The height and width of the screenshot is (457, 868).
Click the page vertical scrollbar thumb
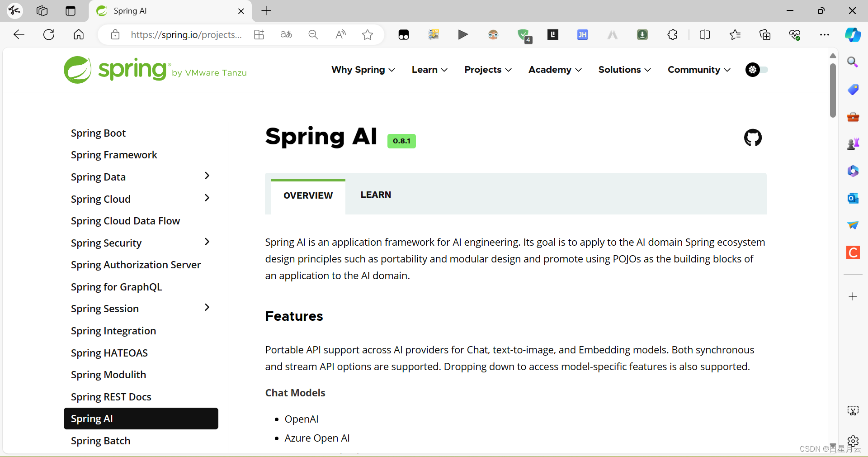pos(833,90)
